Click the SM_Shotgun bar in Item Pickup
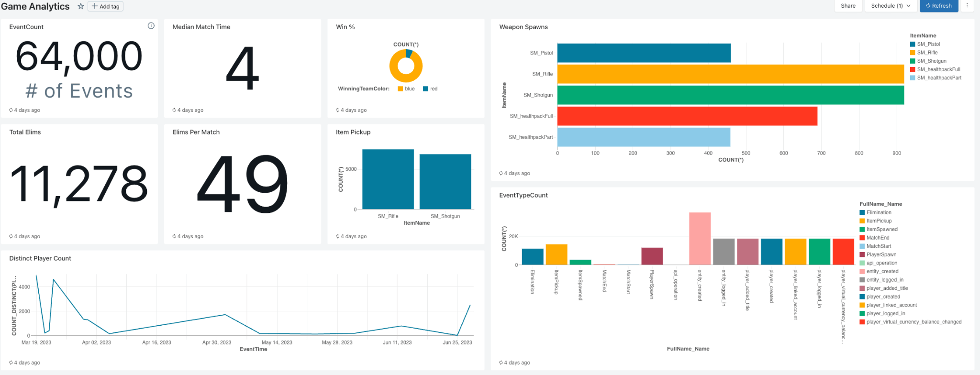 click(445, 182)
